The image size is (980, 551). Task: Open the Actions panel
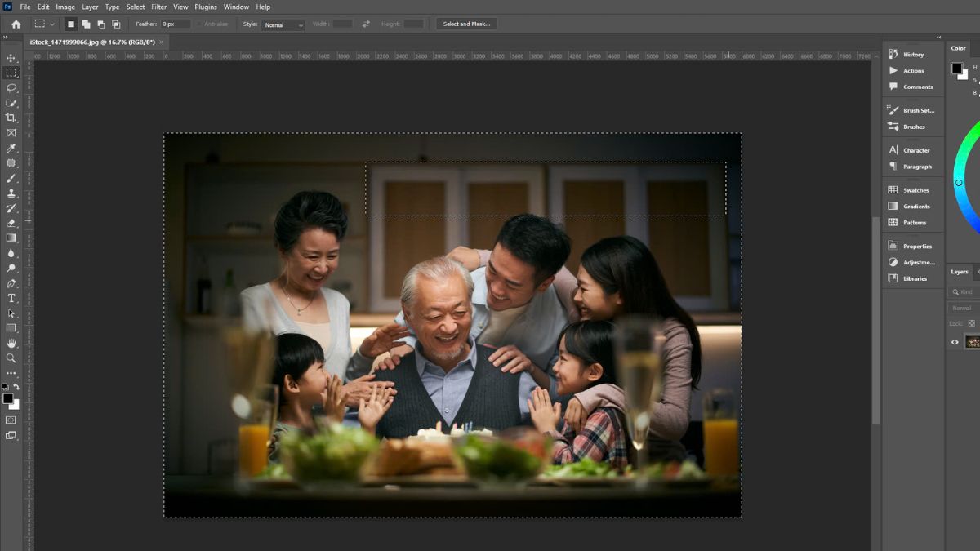point(912,71)
